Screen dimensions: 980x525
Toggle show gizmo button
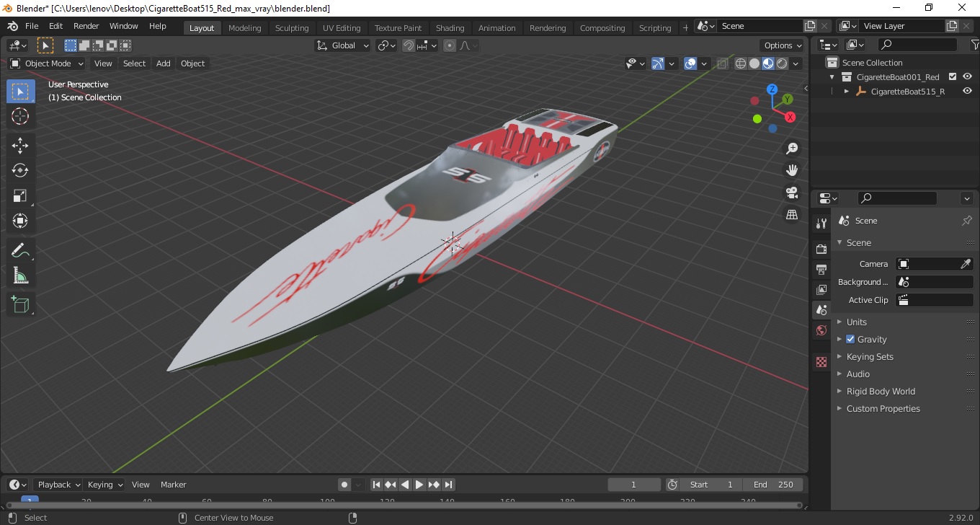tap(658, 63)
